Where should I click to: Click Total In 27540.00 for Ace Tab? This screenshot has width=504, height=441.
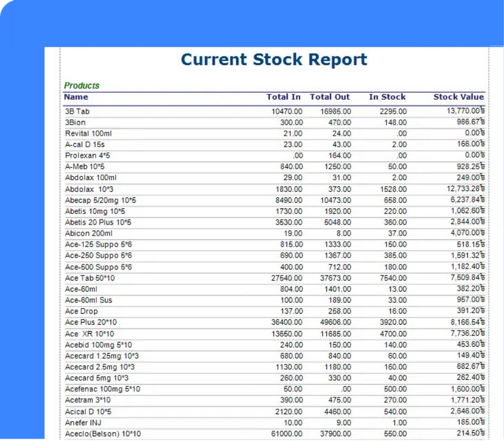click(x=287, y=278)
